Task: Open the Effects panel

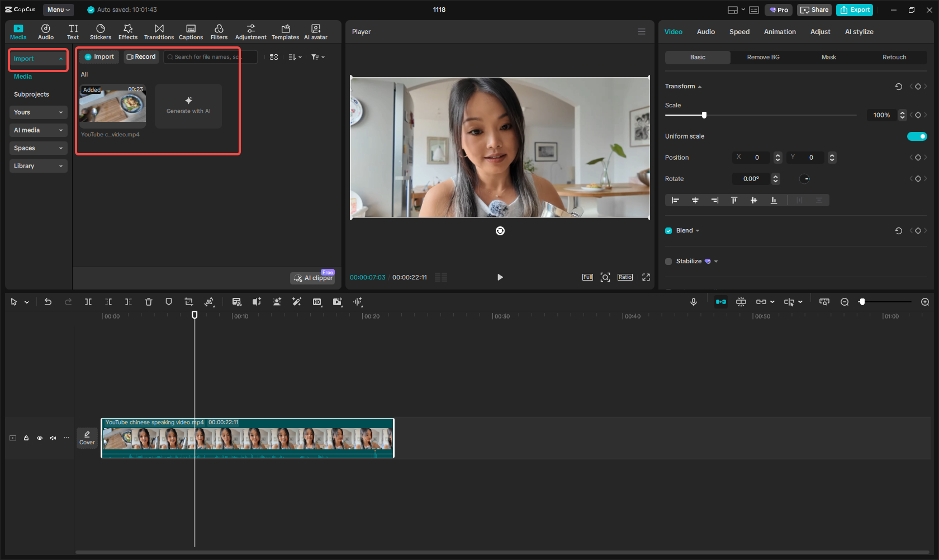Action: click(128, 31)
